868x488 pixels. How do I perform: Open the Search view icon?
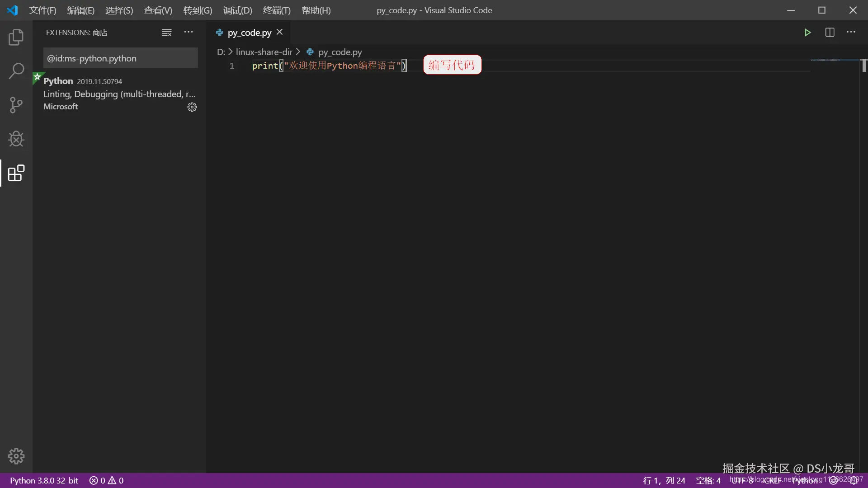coord(16,71)
